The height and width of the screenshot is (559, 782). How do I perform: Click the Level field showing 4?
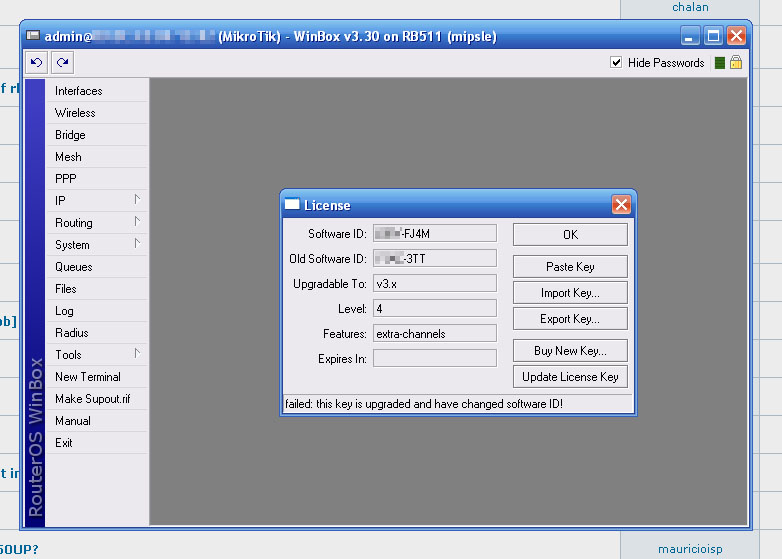click(x=435, y=308)
